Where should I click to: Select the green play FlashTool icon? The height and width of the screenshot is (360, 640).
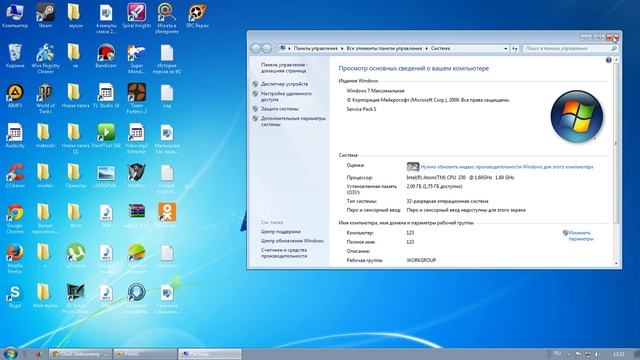click(x=106, y=136)
